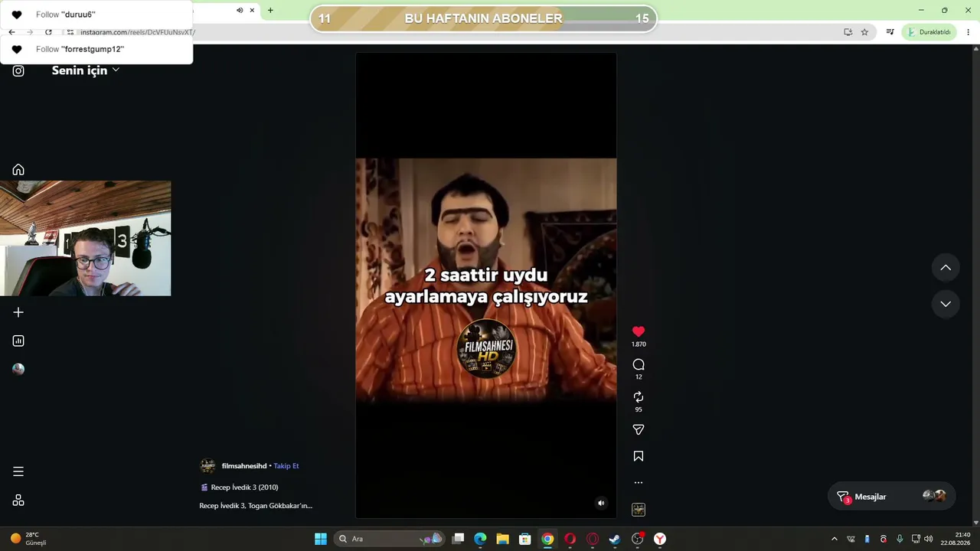Open File Explorer from the taskbar

502,539
